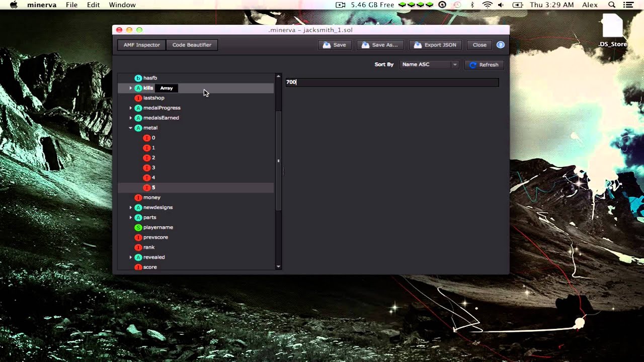Click the integer icon of metal item 1
The width and height of the screenshot is (644, 362).
point(147,148)
